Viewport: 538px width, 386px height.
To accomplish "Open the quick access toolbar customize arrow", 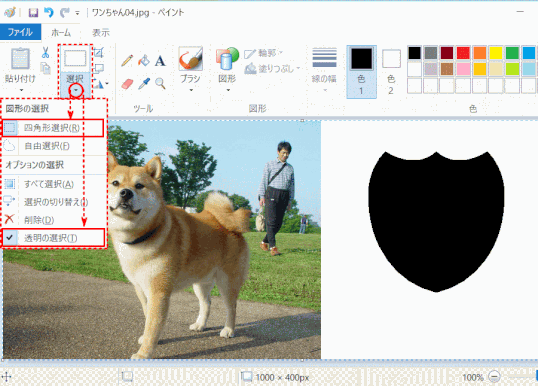I will (78, 13).
